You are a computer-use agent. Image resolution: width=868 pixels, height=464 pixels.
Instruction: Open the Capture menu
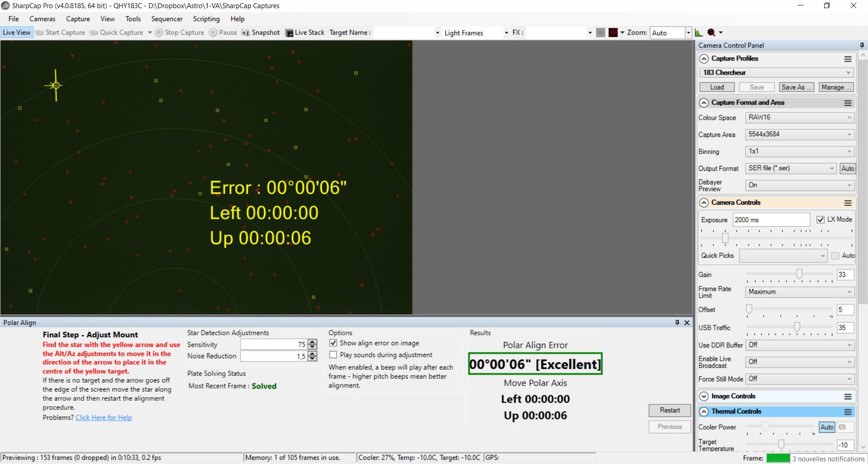(78, 19)
